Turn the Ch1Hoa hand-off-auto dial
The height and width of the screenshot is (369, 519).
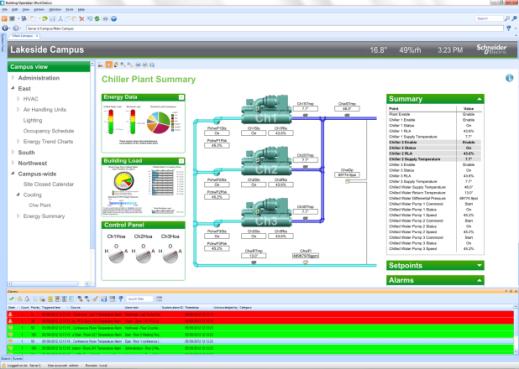coord(116,255)
